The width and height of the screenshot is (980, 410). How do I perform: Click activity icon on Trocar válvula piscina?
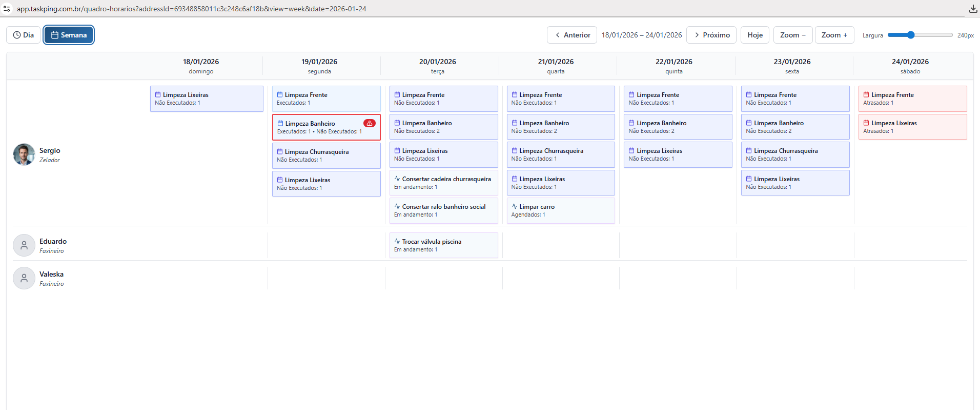point(397,241)
